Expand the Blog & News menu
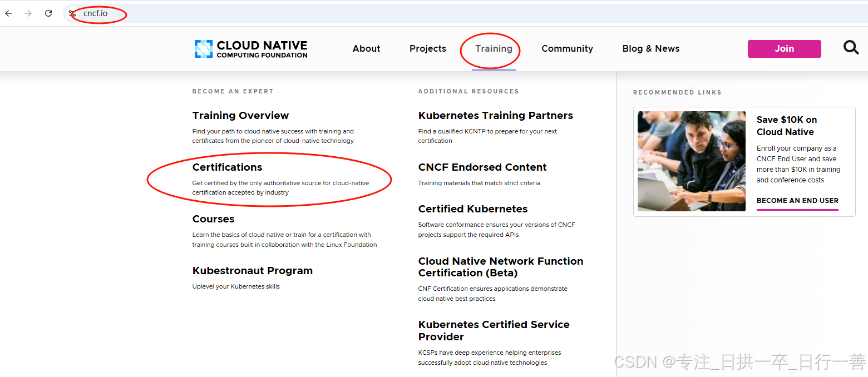The width and height of the screenshot is (868, 377). point(651,48)
